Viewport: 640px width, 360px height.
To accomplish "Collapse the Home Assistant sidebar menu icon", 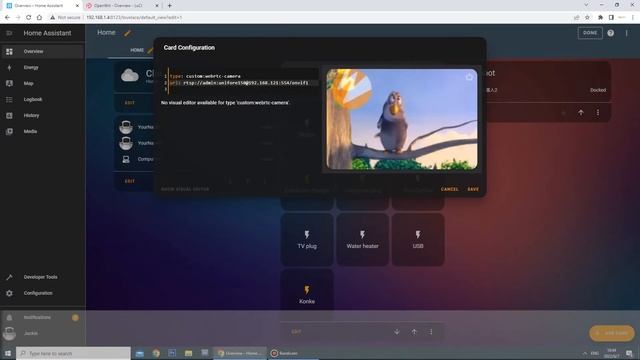I will [x=9, y=33].
